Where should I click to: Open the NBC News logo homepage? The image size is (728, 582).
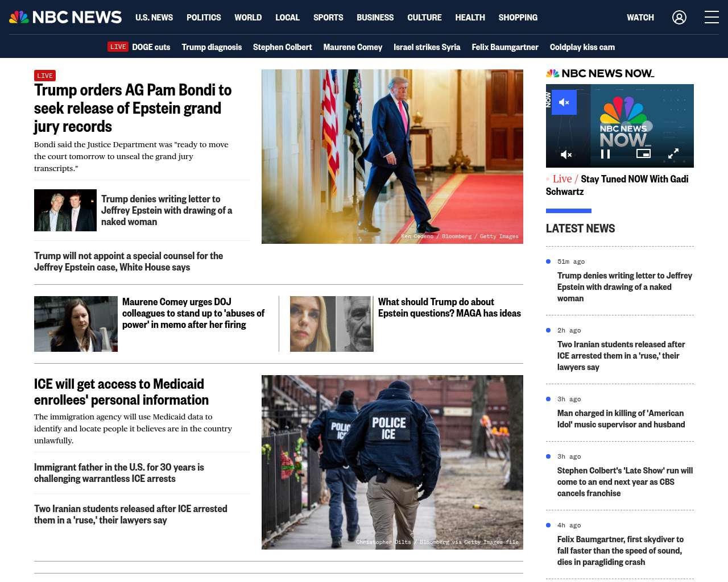click(x=65, y=18)
